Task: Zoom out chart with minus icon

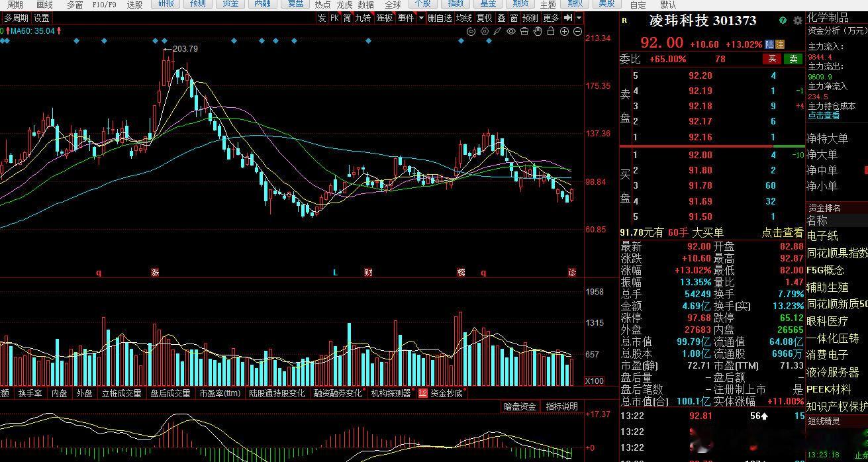Action: tap(578, 31)
